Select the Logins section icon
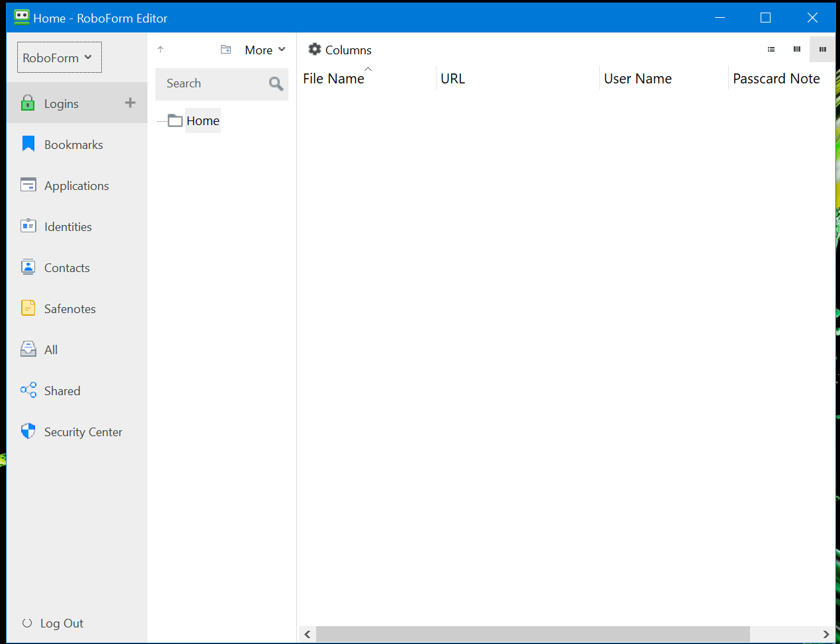Image resolution: width=840 pixels, height=644 pixels. (x=28, y=103)
